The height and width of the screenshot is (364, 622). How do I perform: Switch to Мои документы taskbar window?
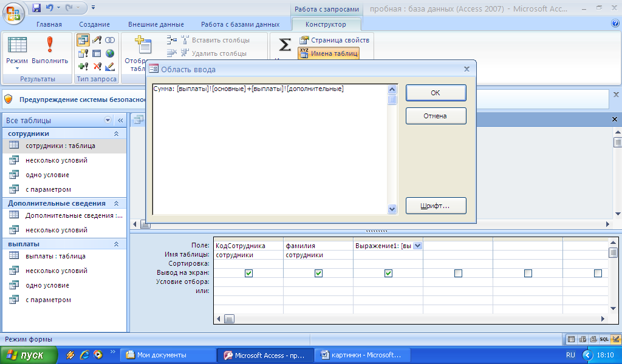pos(168,355)
